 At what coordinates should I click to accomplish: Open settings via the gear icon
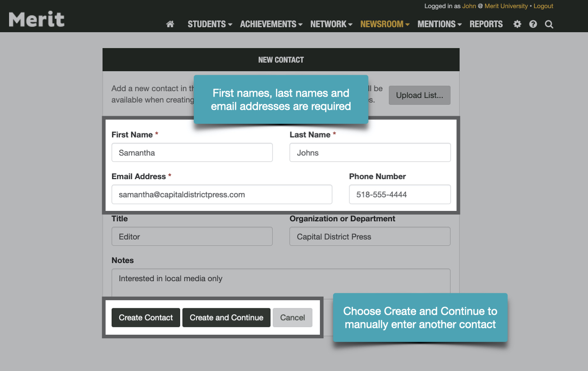click(517, 24)
